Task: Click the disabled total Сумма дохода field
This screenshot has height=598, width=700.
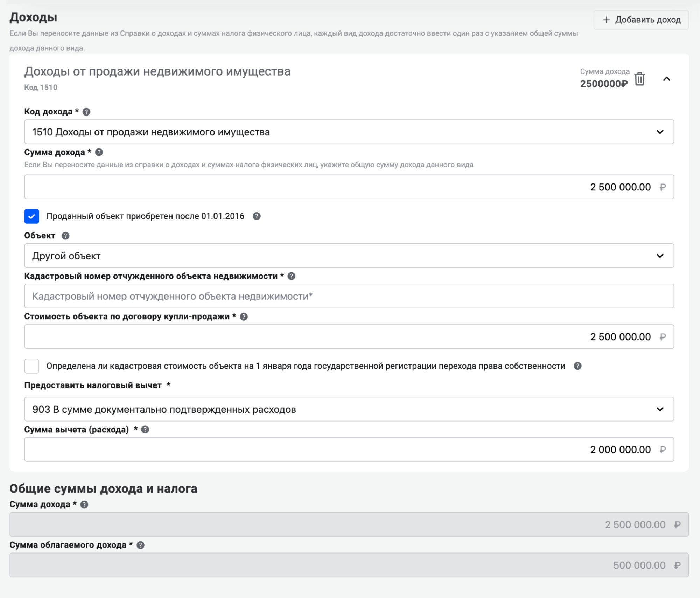Action: pos(349,524)
